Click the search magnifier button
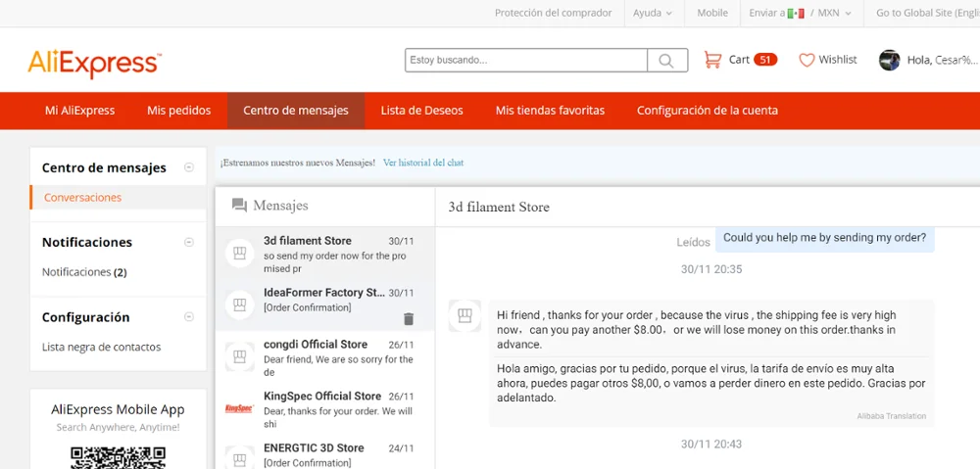Viewport: 980px width, 469px height. click(x=666, y=61)
